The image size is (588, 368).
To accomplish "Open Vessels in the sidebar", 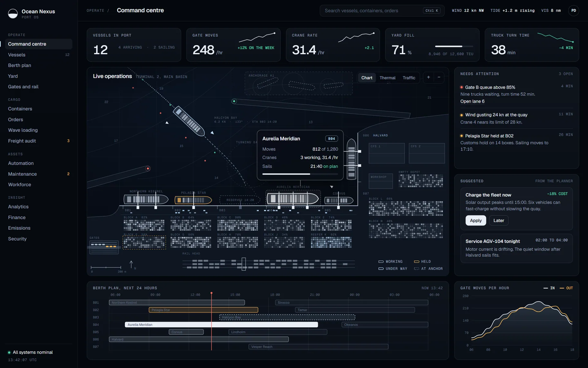I will [39, 55].
